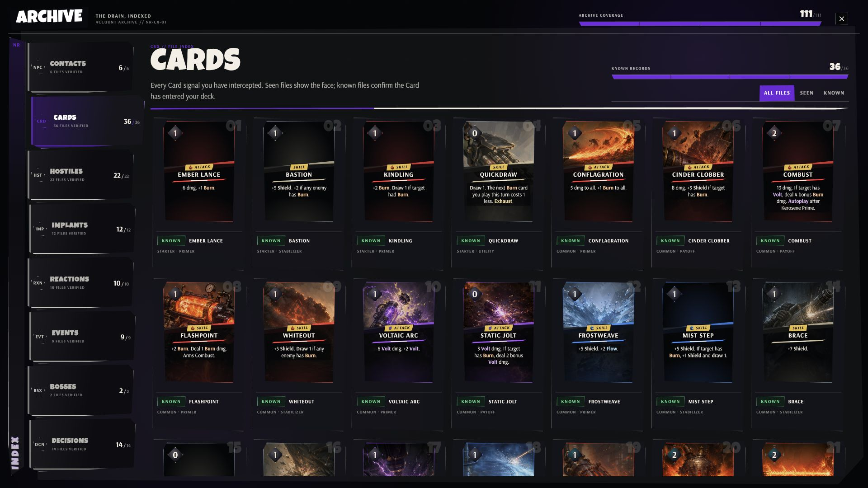This screenshot has height=488, width=868.
Task: Click the KNOWN badge next to Kindling
Action: [371, 241]
